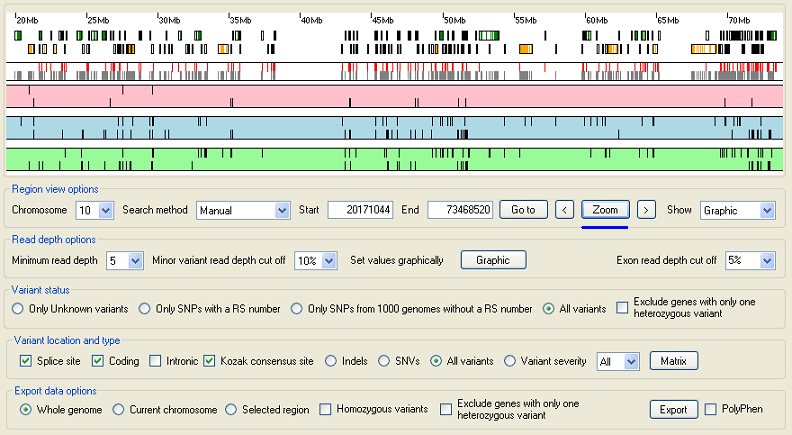Select the Variant severity radio button
This screenshot has width=792, height=435.
(x=510, y=361)
